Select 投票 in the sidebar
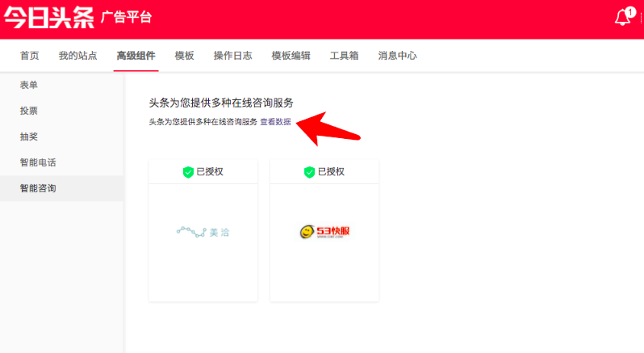 pyautogui.click(x=28, y=111)
